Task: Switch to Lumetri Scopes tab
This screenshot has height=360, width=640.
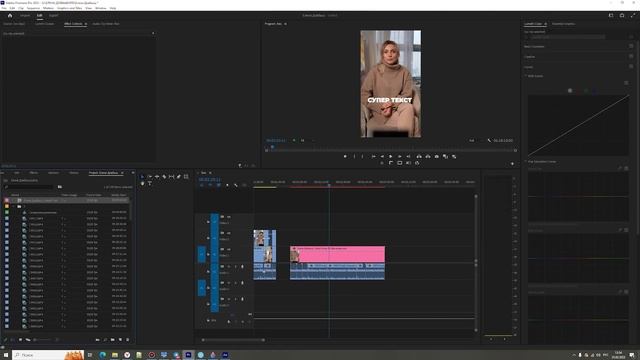Action: [x=44, y=24]
